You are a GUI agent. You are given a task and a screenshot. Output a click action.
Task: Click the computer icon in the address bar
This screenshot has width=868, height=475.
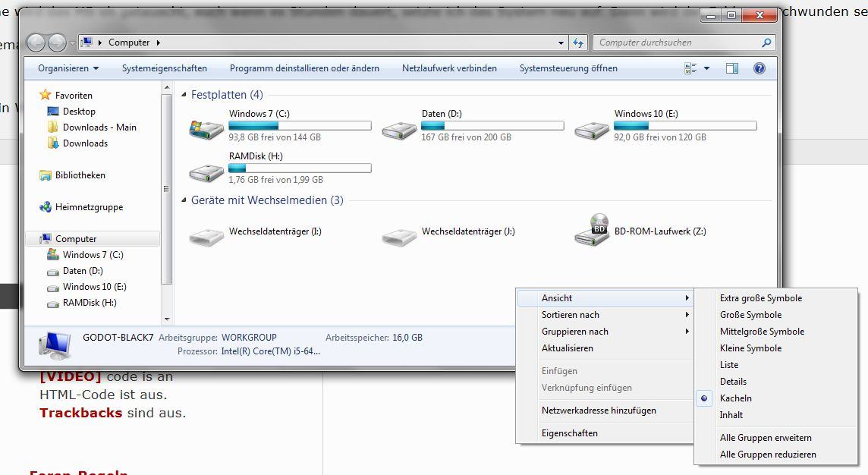tap(86, 42)
